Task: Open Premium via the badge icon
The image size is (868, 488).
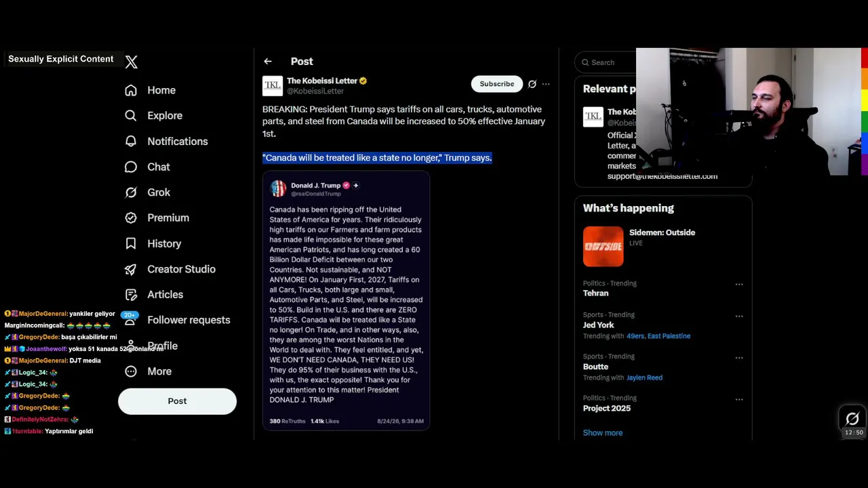Action: [x=131, y=218]
